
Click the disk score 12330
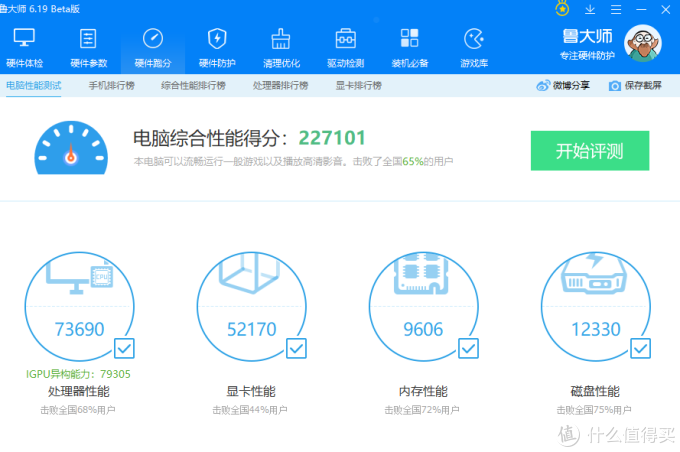[x=596, y=329]
